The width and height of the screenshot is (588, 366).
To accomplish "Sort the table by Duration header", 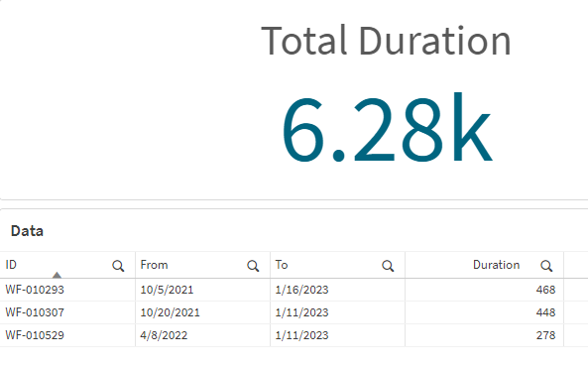I will (x=496, y=265).
